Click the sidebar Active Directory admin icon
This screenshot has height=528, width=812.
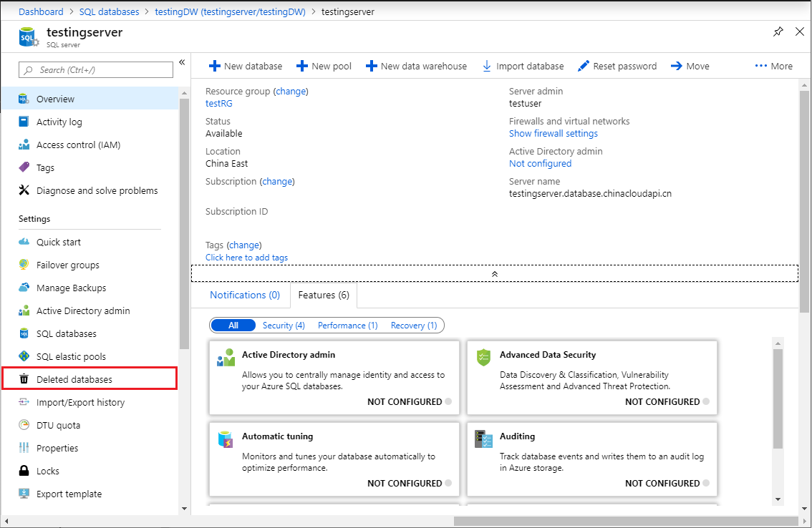(24, 311)
